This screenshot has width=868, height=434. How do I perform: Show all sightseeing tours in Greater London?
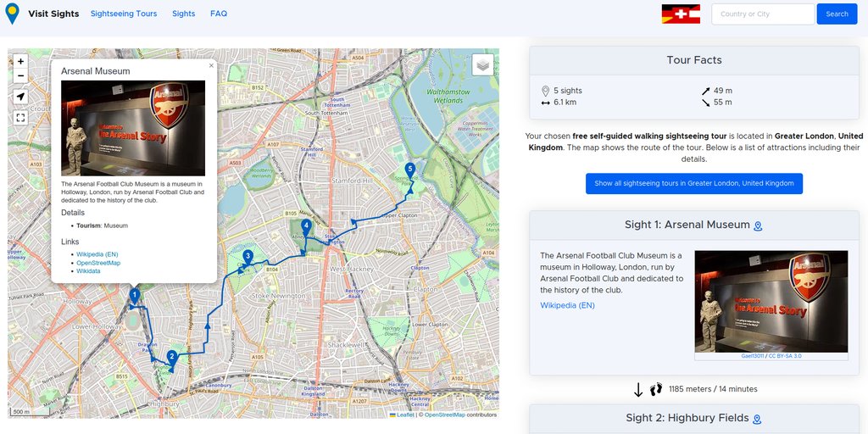click(693, 183)
